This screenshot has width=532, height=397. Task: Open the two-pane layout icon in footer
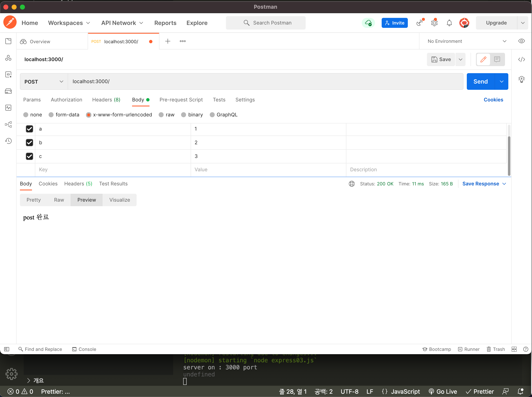coord(514,349)
